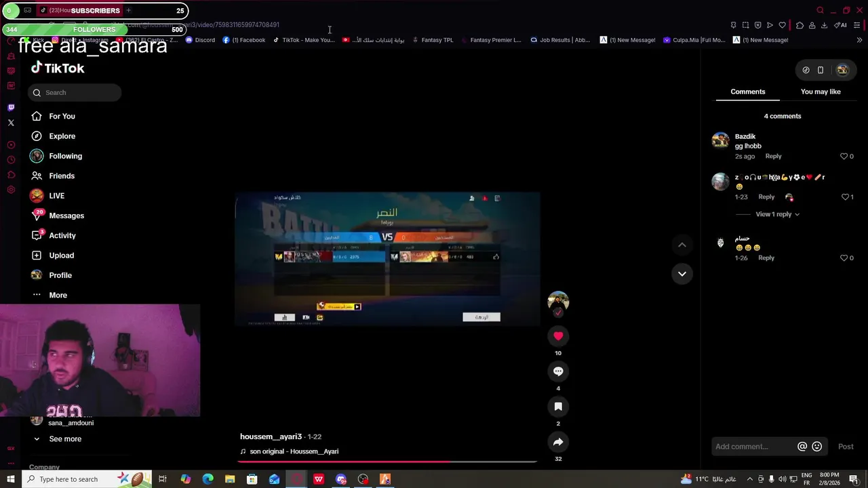
Task: Open the browser extensions icon
Action: pos(800,25)
